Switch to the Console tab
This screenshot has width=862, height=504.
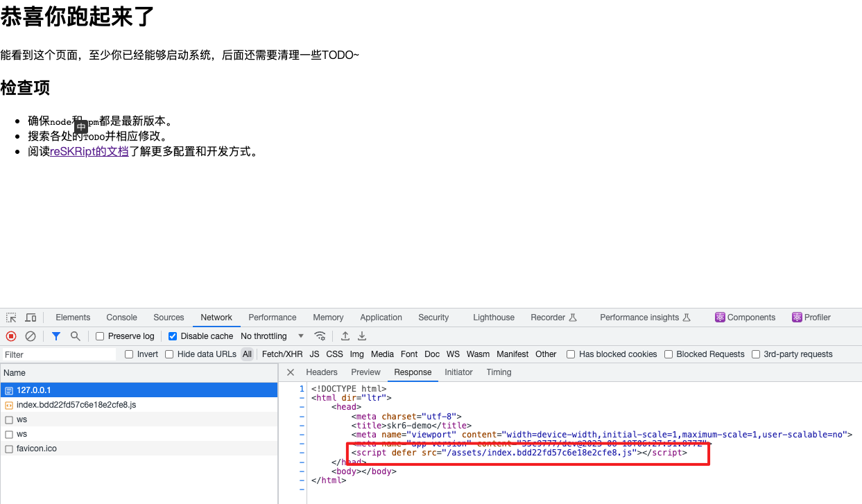tap(122, 318)
